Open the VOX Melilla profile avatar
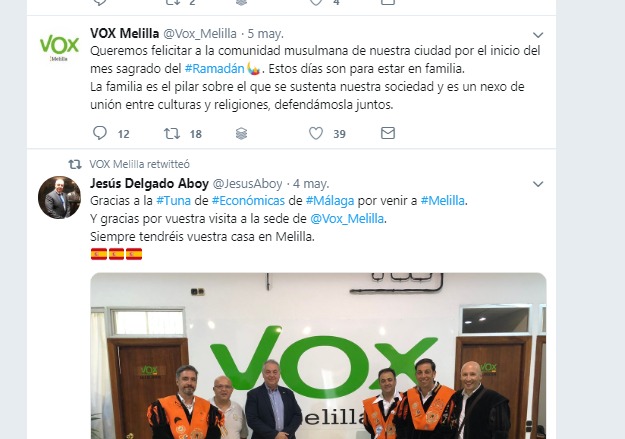 click(x=59, y=47)
